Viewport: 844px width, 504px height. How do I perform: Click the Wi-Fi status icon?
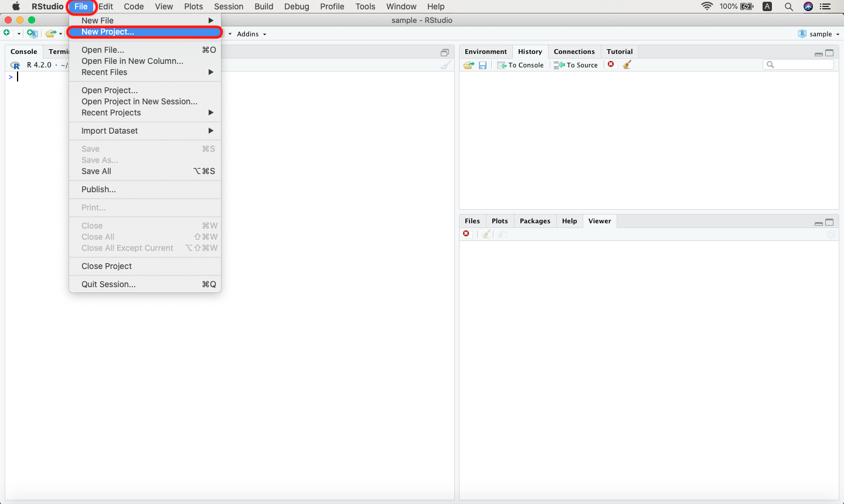[707, 6]
